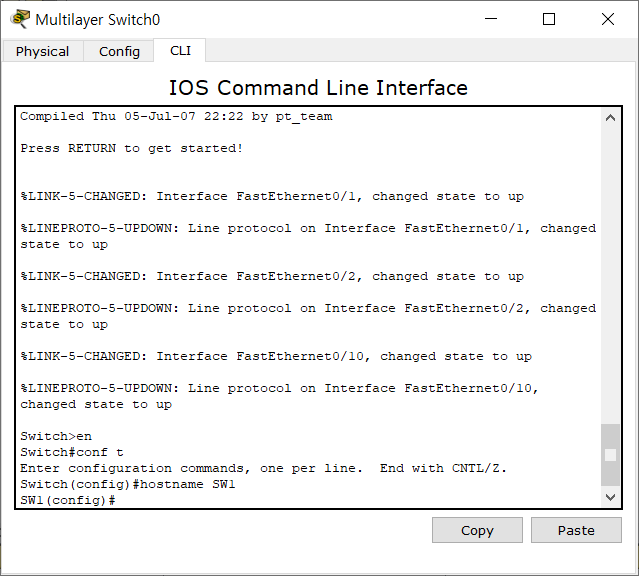The width and height of the screenshot is (639, 576).
Task: Select the CLI tab
Action: tap(180, 51)
